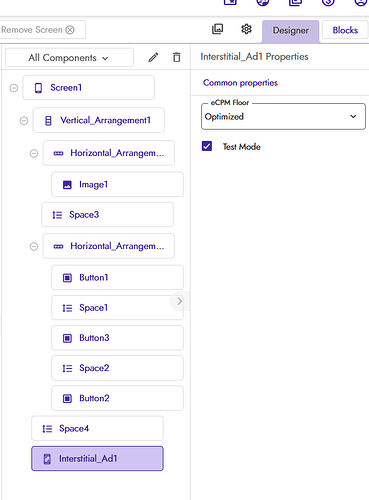Viewport: 369px width, 500px height.
Task: Click the Interstitial_Ad1 ad icon
Action: pyautogui.click(x=47, y=459)
